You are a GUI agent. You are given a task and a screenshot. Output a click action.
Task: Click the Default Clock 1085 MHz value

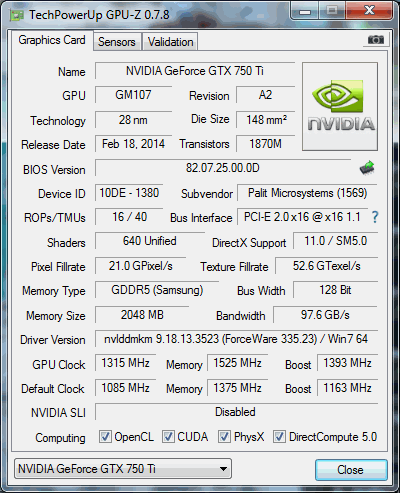click(x=125, y=388)
